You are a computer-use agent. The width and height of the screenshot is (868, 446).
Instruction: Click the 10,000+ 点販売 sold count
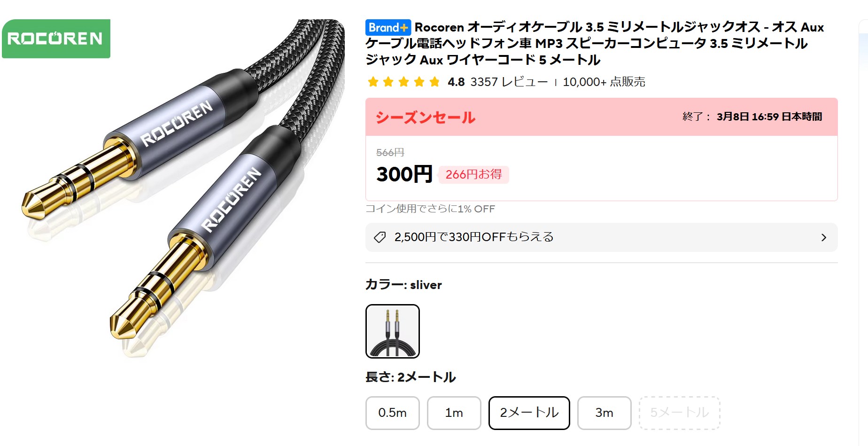coord(604,82)
